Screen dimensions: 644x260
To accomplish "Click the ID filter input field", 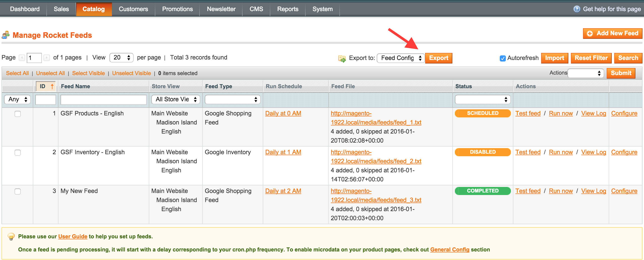I will pos(46,100).
